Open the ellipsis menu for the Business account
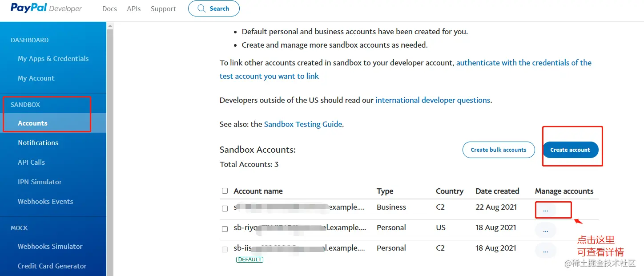644x276 pixels. [x=546, y=210]
